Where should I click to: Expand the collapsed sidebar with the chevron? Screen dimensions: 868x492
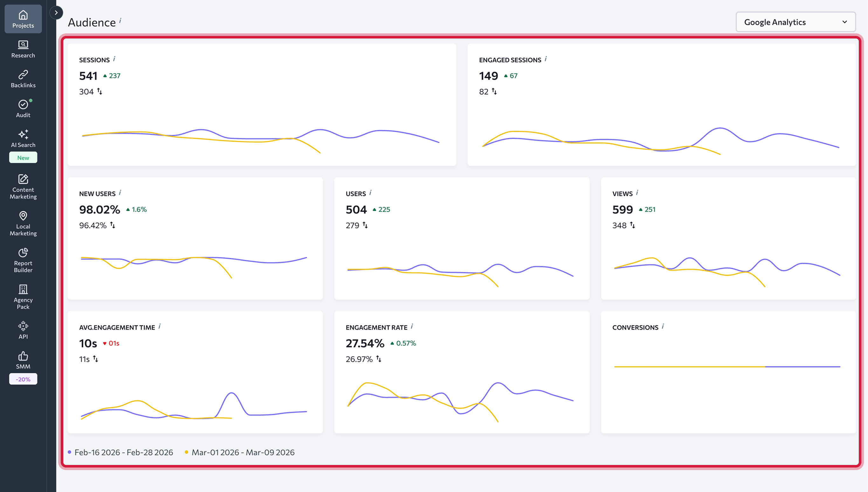tap(56, 12)
